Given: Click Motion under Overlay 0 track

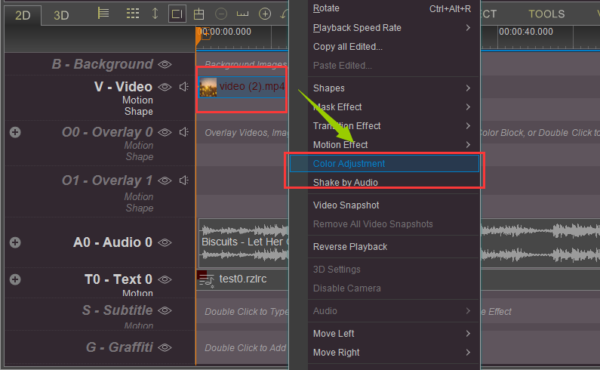Looking at the screenshot, I should 139,146.
